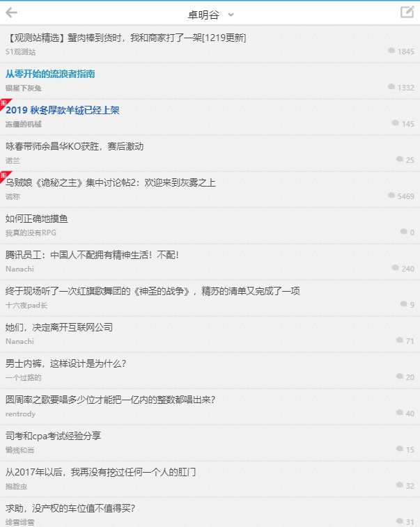The image size is (420, 527).
Task: Click the reply bubble icon showing 1845
Action: 391,50
